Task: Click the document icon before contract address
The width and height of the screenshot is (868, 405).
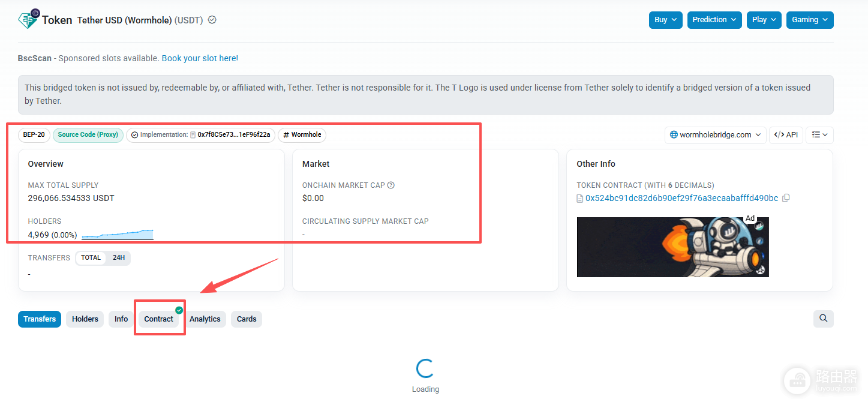Action: [x=580, y=199]
